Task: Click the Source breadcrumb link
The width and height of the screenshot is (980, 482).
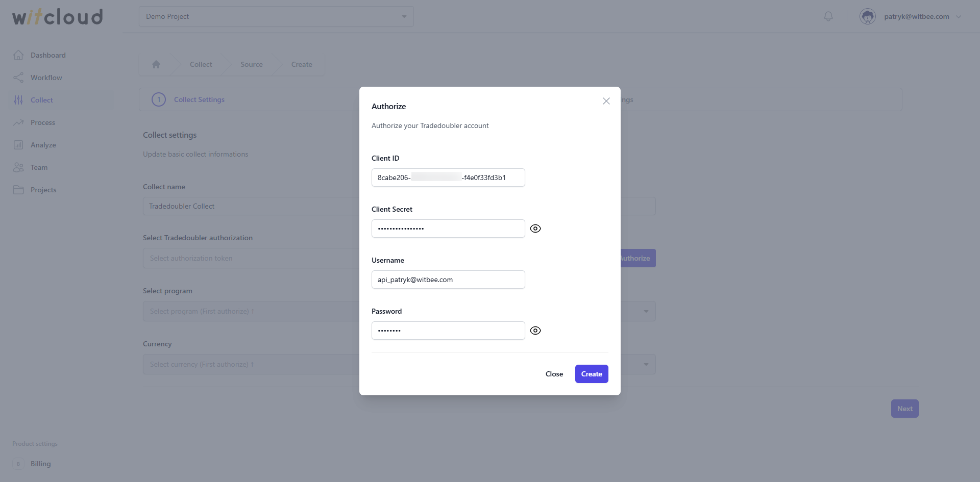Action: [x=252, y=64]
